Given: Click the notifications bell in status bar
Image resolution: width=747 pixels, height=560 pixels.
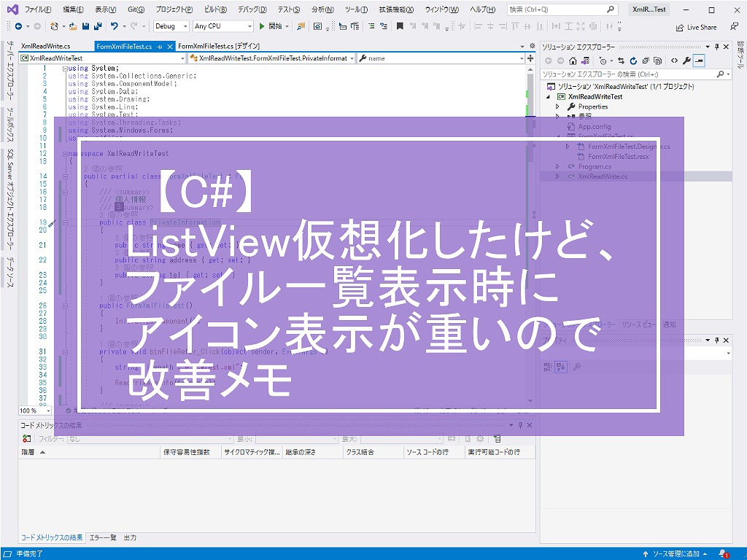Looking at the screenshot, I should (x=722, y=554).
